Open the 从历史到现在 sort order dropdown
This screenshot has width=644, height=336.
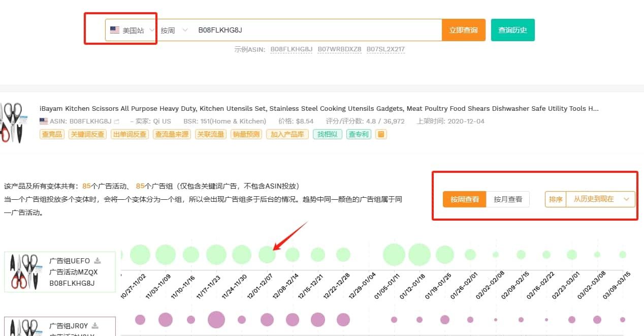click(x=600, y=199)
